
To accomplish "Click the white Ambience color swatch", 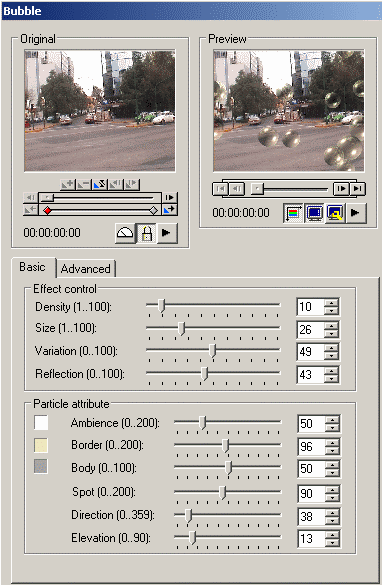I will tap(41, 423).
